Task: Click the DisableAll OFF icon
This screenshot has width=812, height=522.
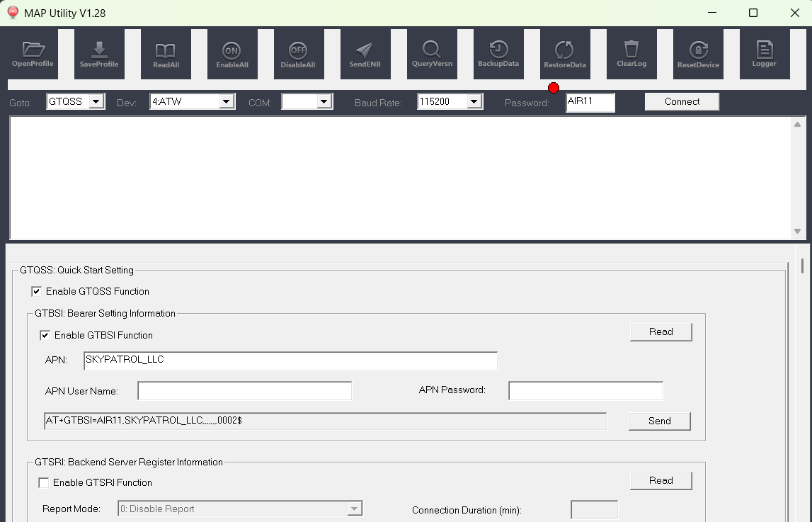Action: click(298, 54)
